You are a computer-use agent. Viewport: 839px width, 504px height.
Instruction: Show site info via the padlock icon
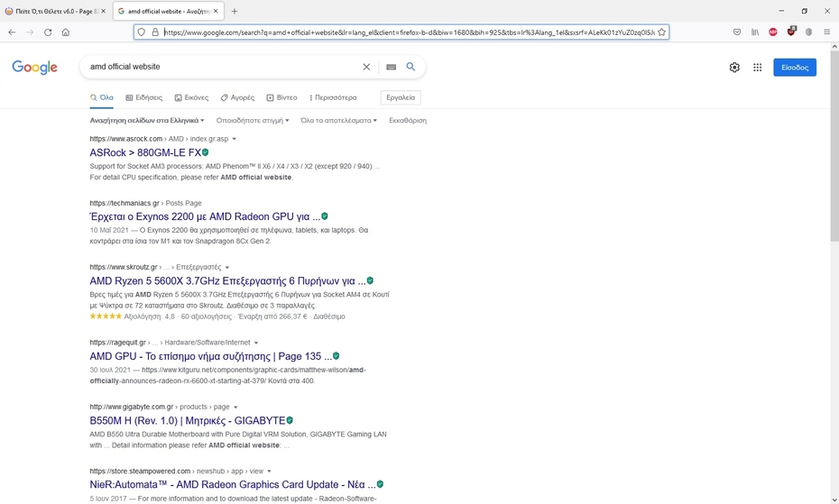pyautogui.click(x=155, y=32)
